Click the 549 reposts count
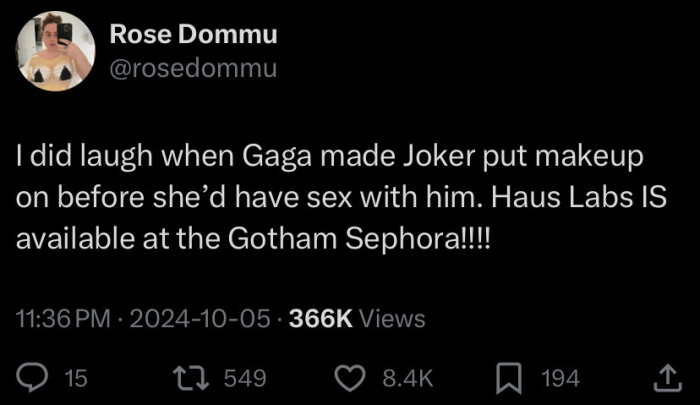 (243, 378)
